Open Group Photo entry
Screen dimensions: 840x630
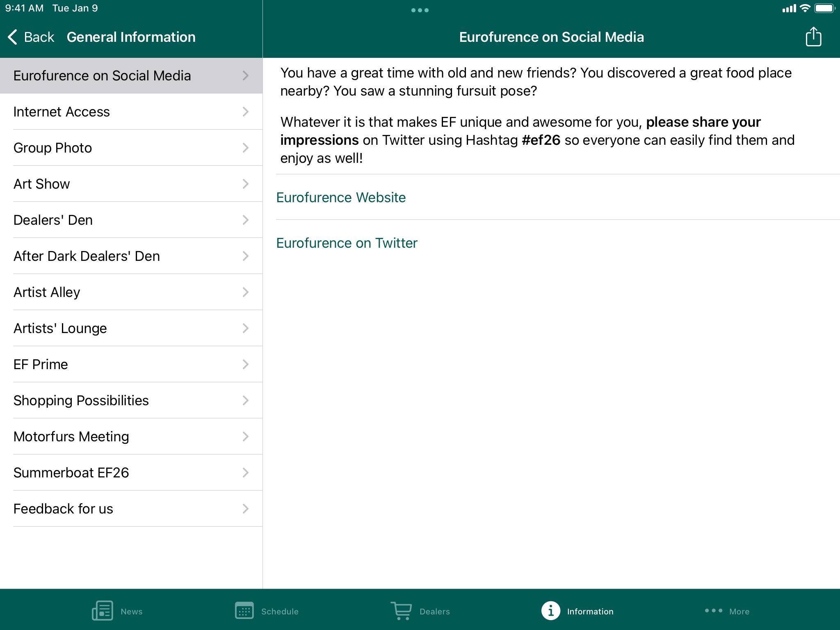click(131, 148)
